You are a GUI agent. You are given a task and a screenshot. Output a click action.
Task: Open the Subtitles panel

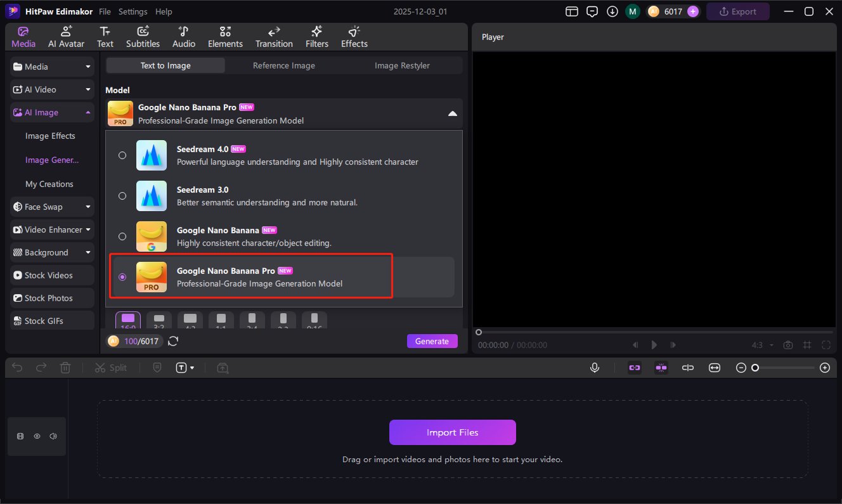(x=143, y=37)
